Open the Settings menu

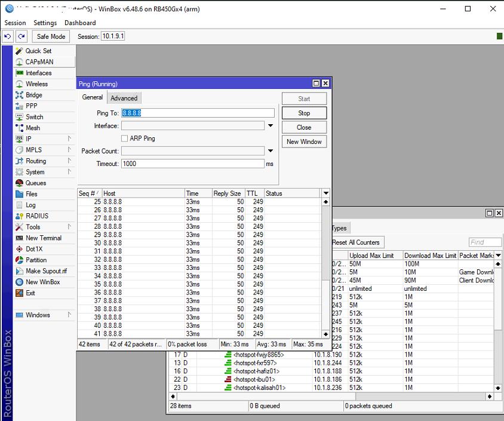point(45,23)
